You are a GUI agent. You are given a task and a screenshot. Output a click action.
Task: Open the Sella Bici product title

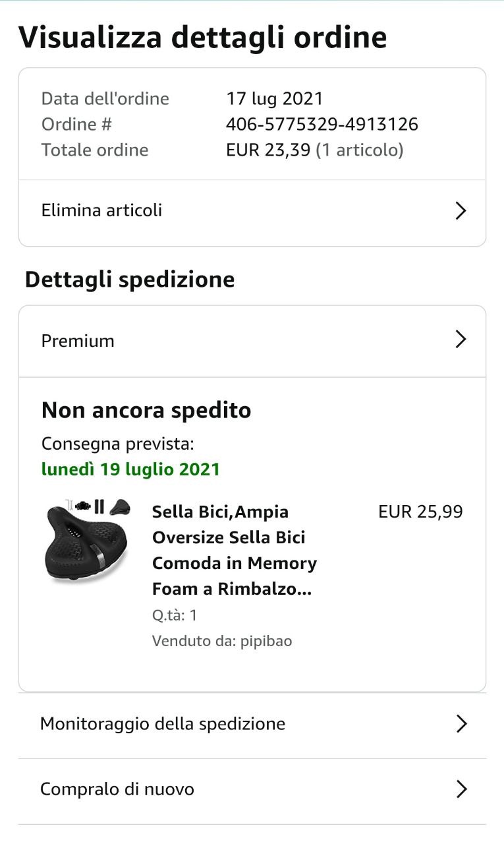click(234, 550)
